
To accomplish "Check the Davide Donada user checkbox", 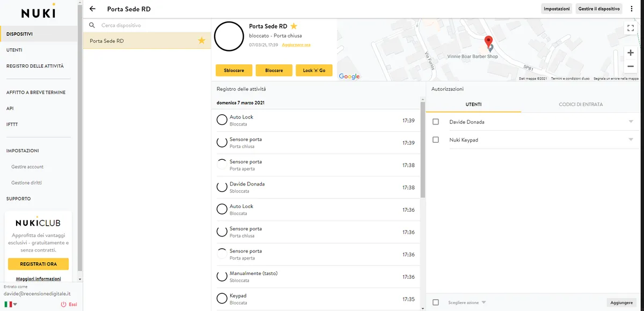I will click(x=436, y=122).
